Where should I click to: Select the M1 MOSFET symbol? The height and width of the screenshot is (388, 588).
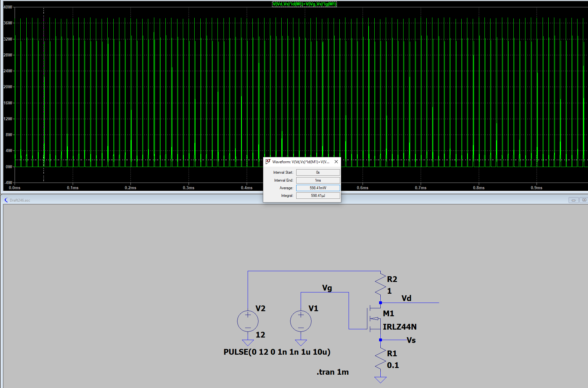tap(375, 318)
